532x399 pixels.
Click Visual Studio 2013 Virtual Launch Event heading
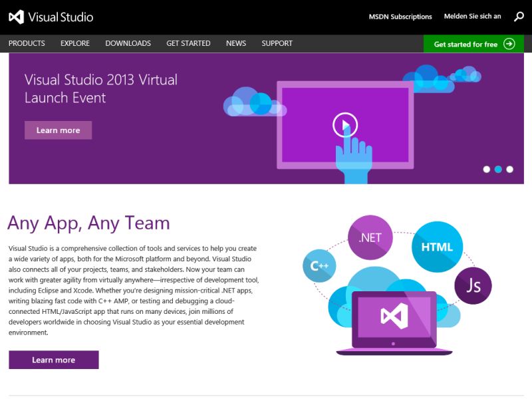tap(101, 88)
